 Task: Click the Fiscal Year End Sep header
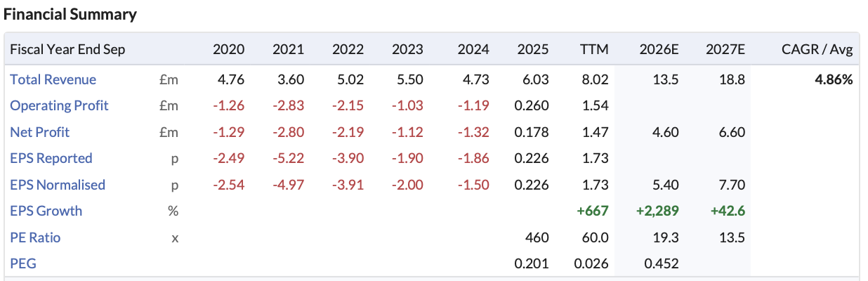click(x=67, y=50)
